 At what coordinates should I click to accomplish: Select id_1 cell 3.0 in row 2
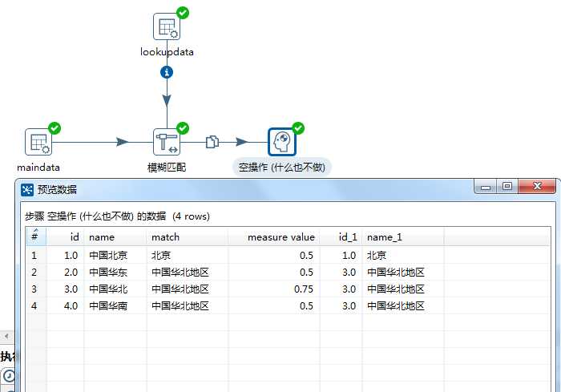pos(341,272)
